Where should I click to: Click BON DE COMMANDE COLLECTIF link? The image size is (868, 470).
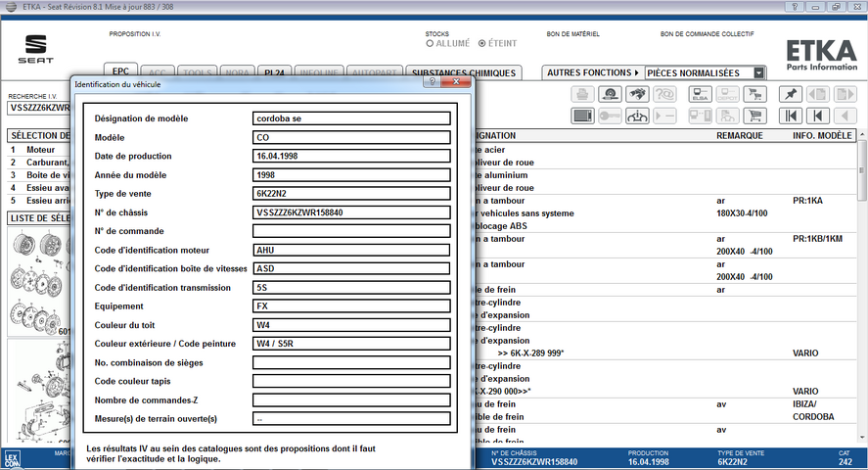(707, 33)
